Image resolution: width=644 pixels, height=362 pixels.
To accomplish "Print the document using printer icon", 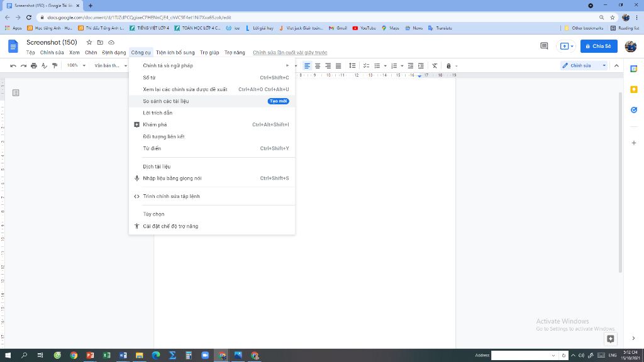I will (x=34, y=65).
